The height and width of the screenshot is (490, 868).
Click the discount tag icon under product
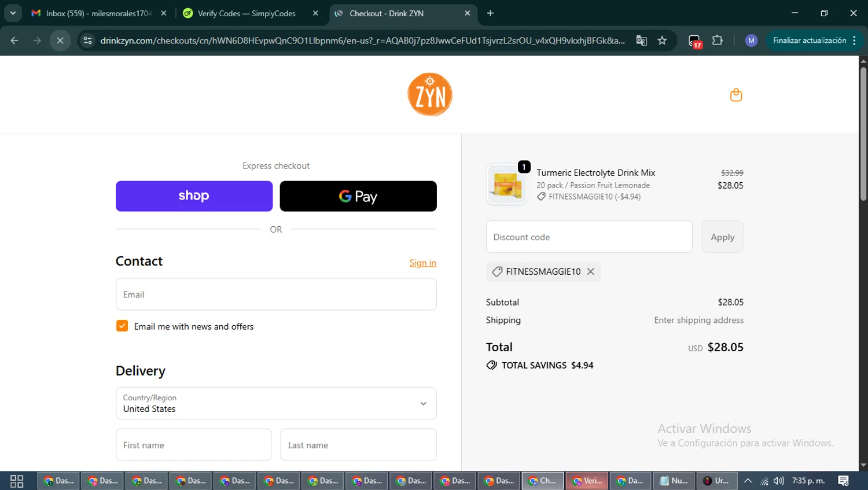pos(541,197)
